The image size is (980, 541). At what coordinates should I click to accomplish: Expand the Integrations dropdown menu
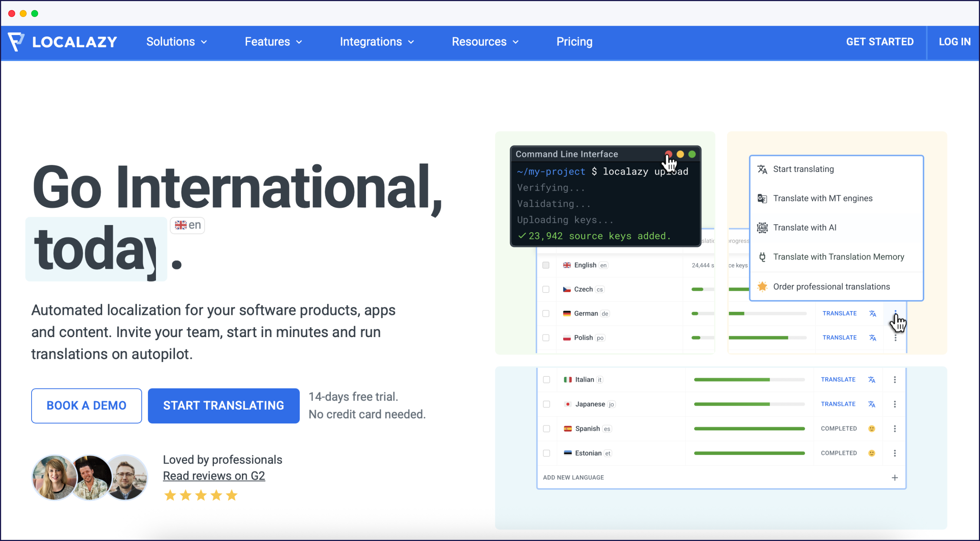point(377,42)
